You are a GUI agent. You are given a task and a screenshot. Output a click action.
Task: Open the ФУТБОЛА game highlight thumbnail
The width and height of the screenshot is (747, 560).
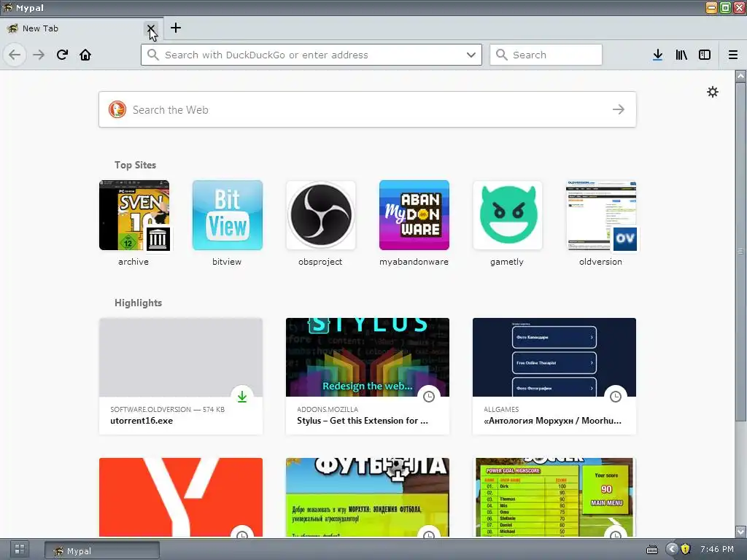tap(368, 497)
